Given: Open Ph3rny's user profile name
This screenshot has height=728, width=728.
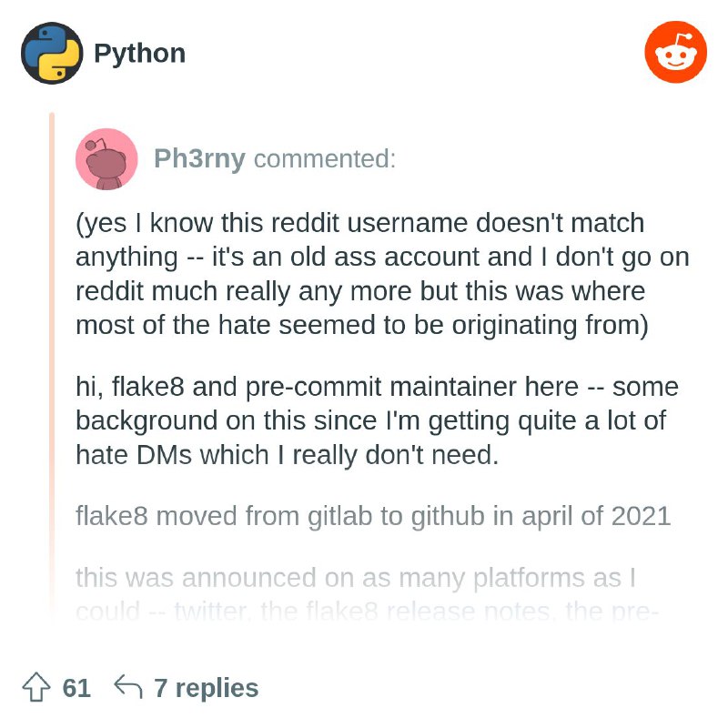Looking at the screenshot, I should (199, 158).
